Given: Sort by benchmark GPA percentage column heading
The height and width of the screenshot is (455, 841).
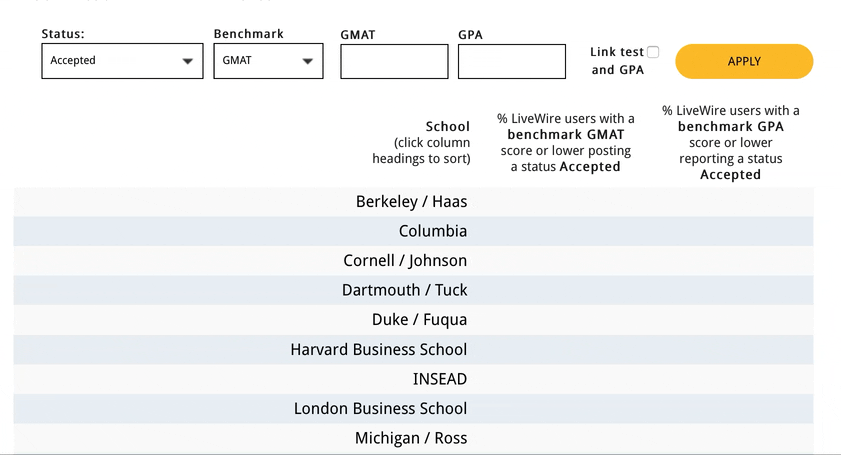Looking at the screenshot, I should [x=730, y=142].
